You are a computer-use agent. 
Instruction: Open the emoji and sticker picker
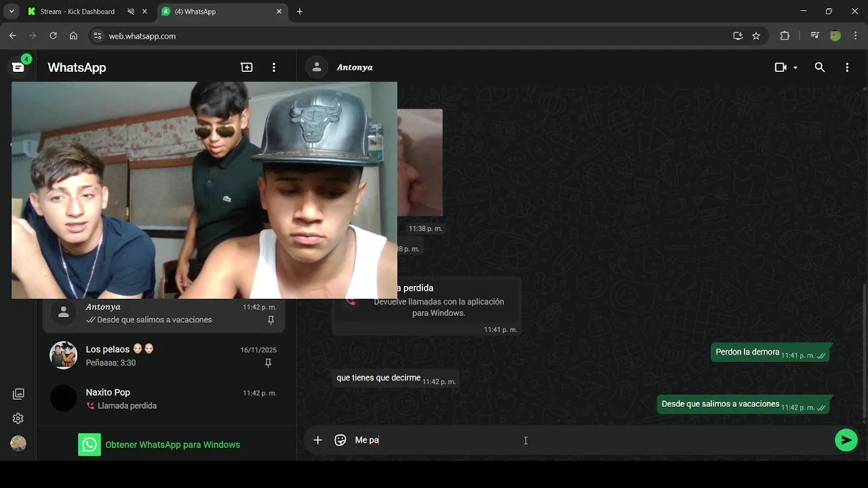click(340, 440)
